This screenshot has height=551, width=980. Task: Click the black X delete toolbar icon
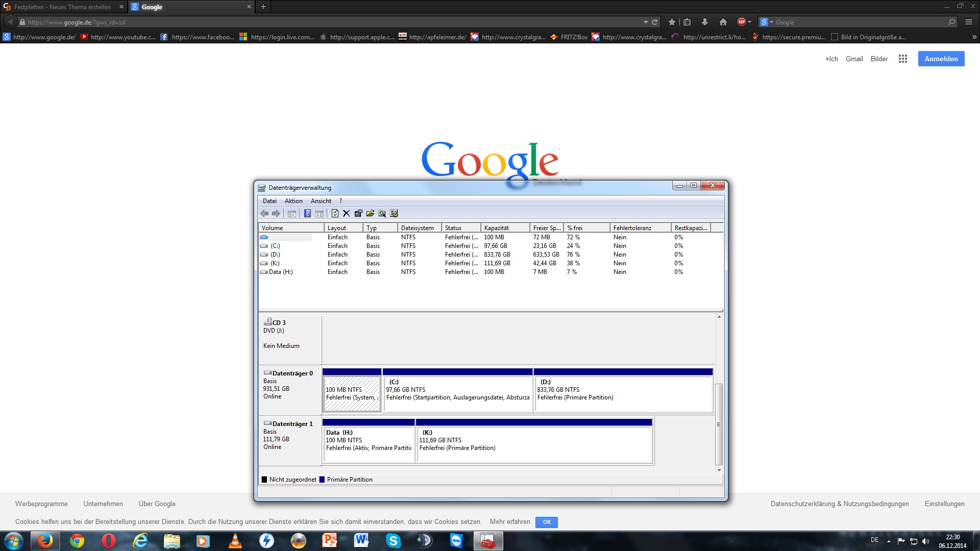pos(346,213)
